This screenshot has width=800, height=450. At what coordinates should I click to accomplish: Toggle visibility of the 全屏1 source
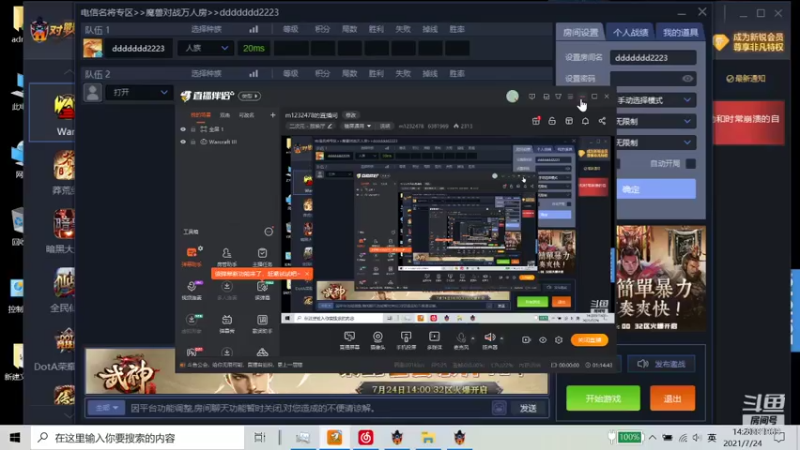[183, 129]
